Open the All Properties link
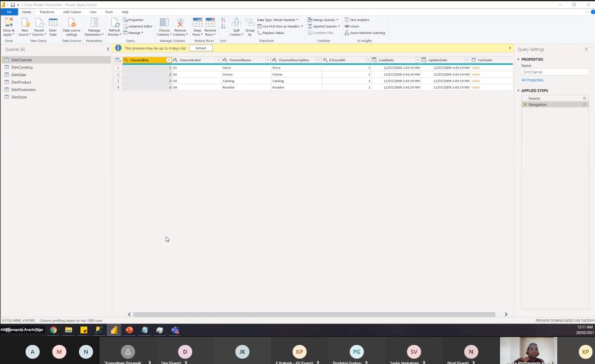Viewport: 595px width, 364px height. pyautogui.click(x=532, y=80)
